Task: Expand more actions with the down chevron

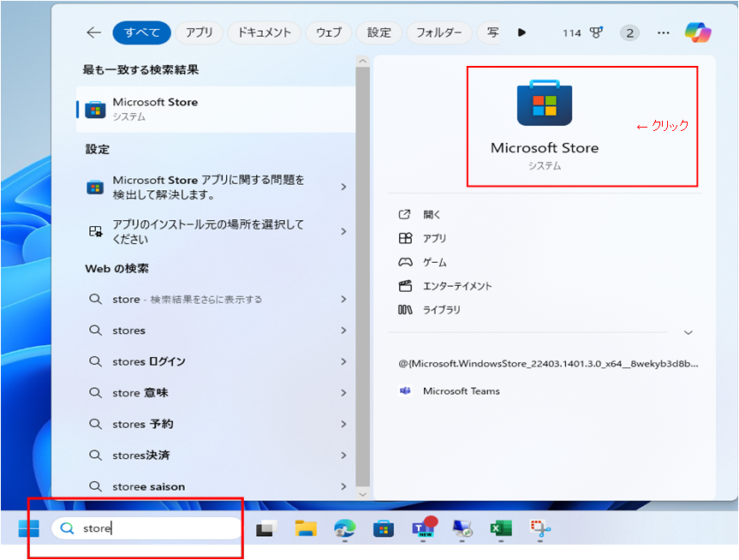Action: pyautogui.click(x=688, y=332)
